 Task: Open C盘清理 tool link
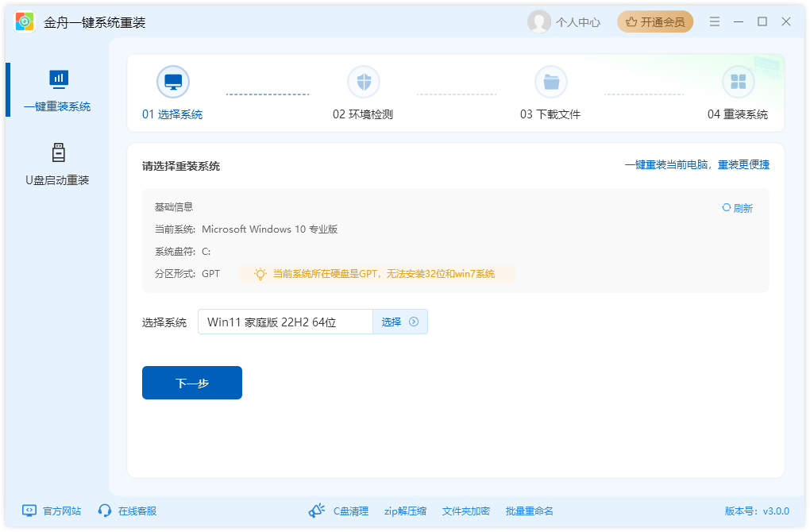tap(351, 511)
